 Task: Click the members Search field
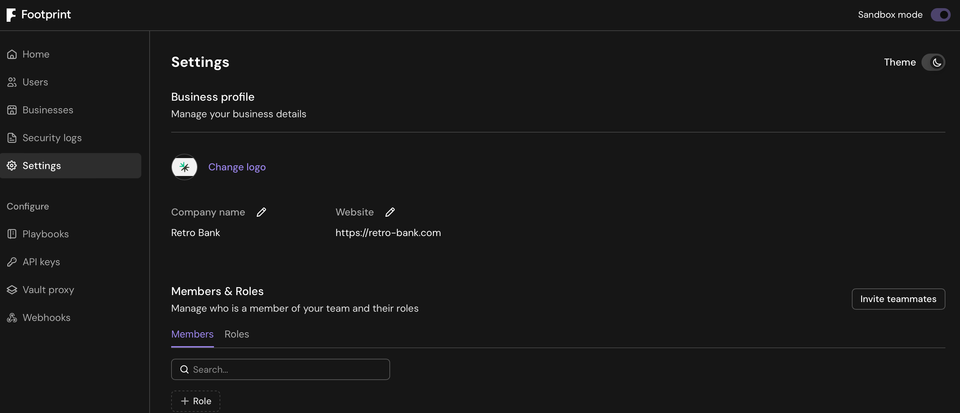pos(280,369)
